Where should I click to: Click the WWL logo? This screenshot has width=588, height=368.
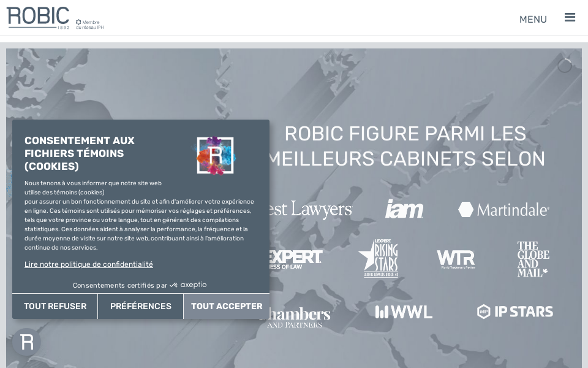pos(404,312)
